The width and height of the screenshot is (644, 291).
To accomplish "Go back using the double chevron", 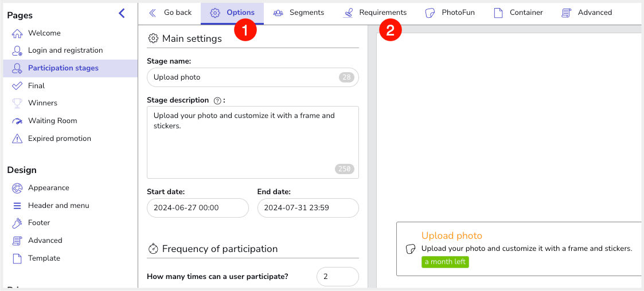I will coord(153,13).
